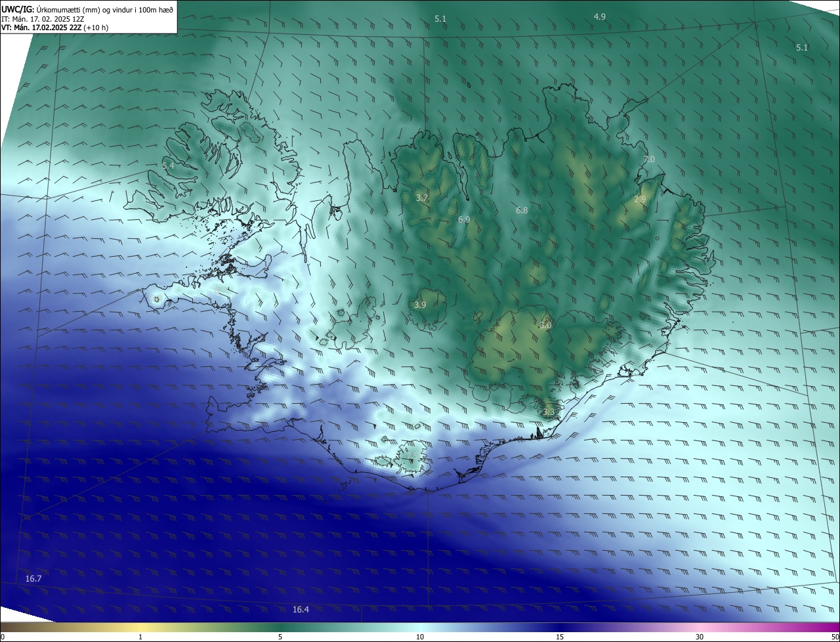This screenshot has height=642, width=840.
Task: Click the '0' label on the color scale
Action: tap(3, 637)
